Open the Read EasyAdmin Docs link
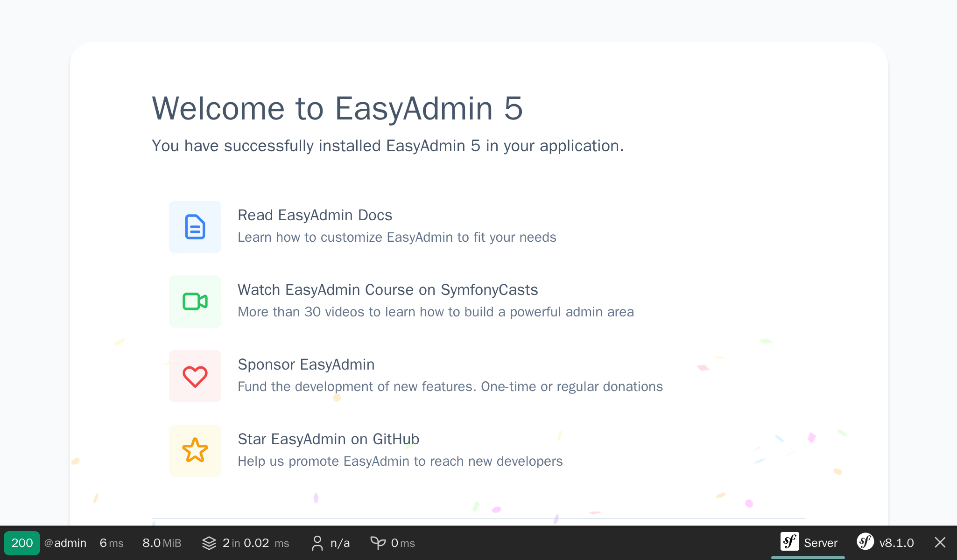Viewport: 957px width, 560px height. point(315,215)
